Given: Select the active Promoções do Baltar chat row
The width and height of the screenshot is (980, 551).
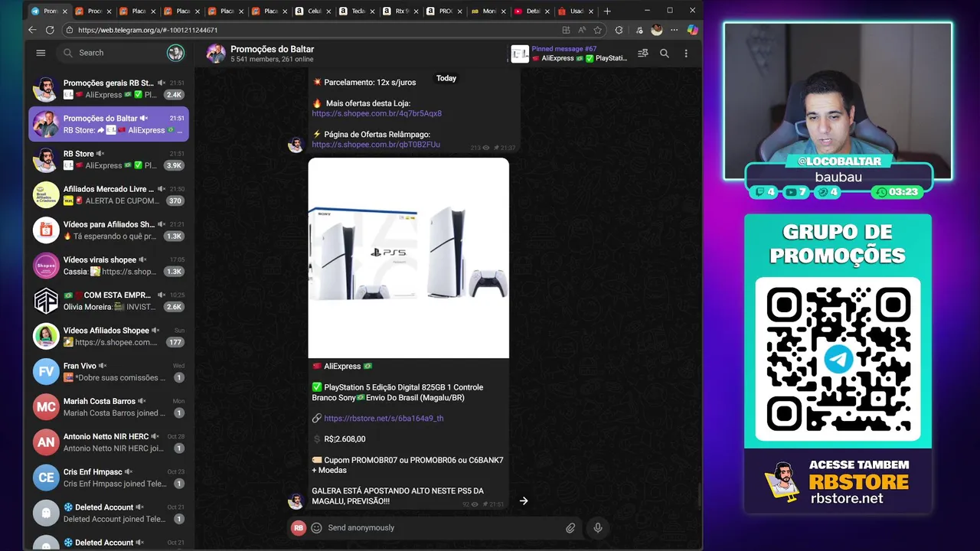Looking at the screenshot, I should coord(109,124).
